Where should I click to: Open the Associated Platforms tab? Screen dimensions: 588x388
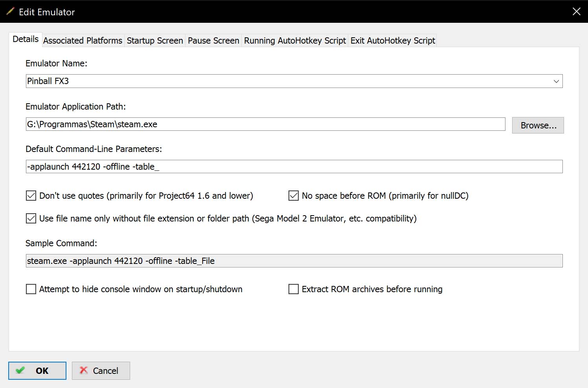pyautogui.click(x=83, y=40)
